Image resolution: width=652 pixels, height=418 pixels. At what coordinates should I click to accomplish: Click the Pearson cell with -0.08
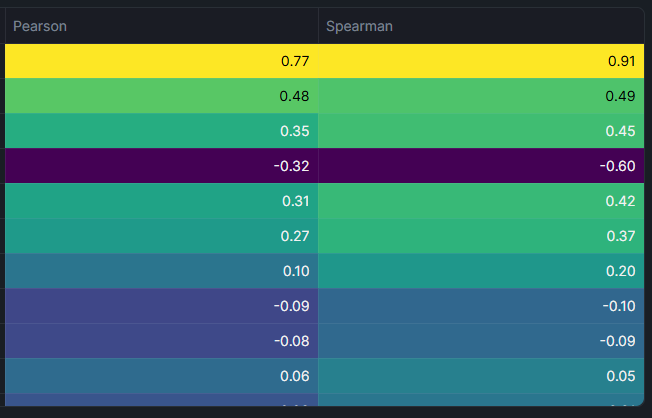click(291, 341)
